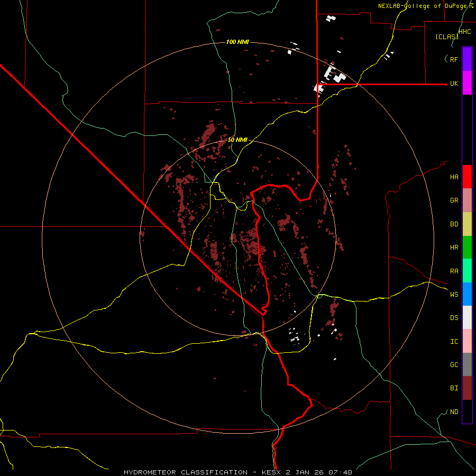Click the ND legend label

[x=454, y=411]
